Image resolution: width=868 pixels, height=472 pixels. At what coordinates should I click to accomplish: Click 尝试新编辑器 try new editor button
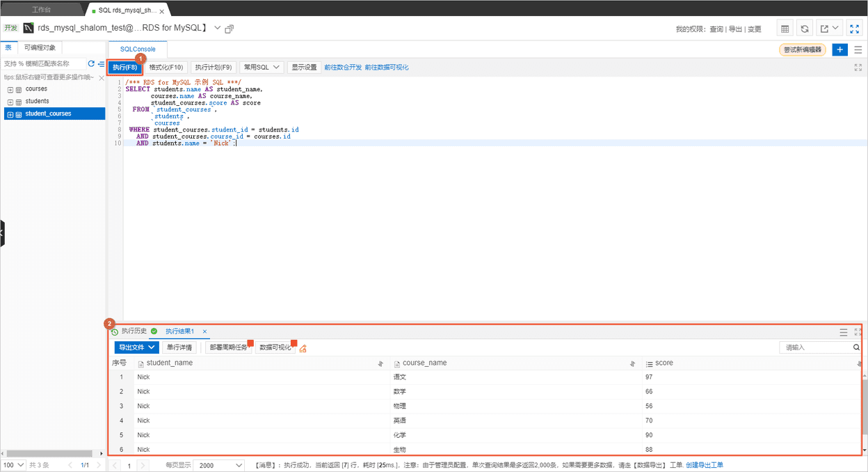pyautogui.click(x=803, y=49)
